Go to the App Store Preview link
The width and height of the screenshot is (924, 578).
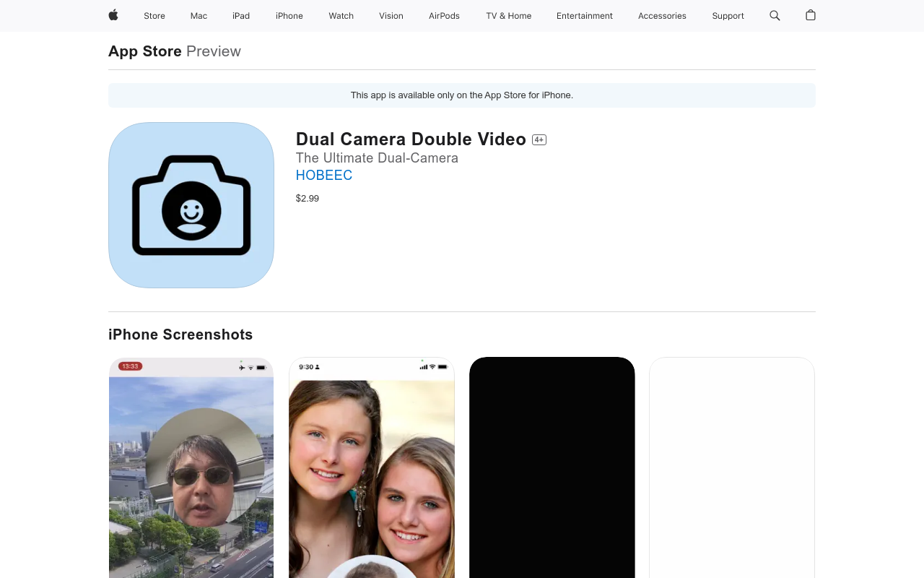175,51
